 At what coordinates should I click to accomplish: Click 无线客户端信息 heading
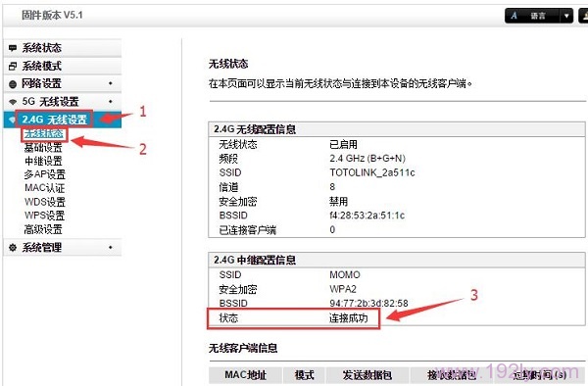243,348
